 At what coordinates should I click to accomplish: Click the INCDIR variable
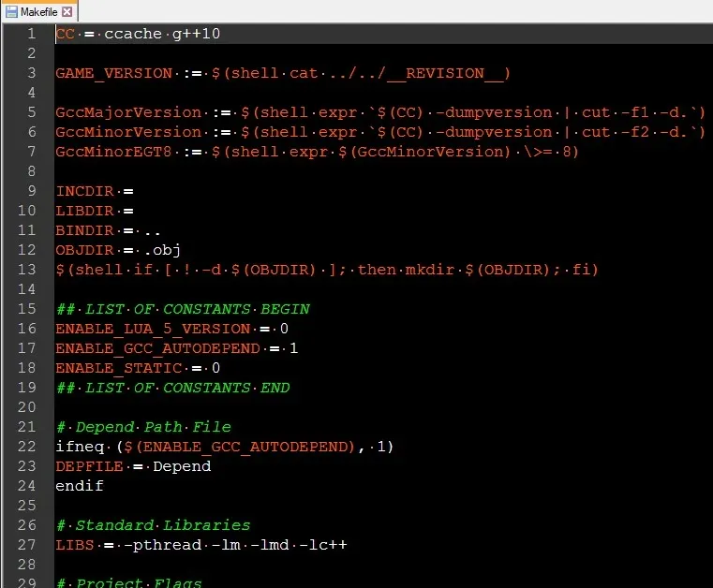84,191
